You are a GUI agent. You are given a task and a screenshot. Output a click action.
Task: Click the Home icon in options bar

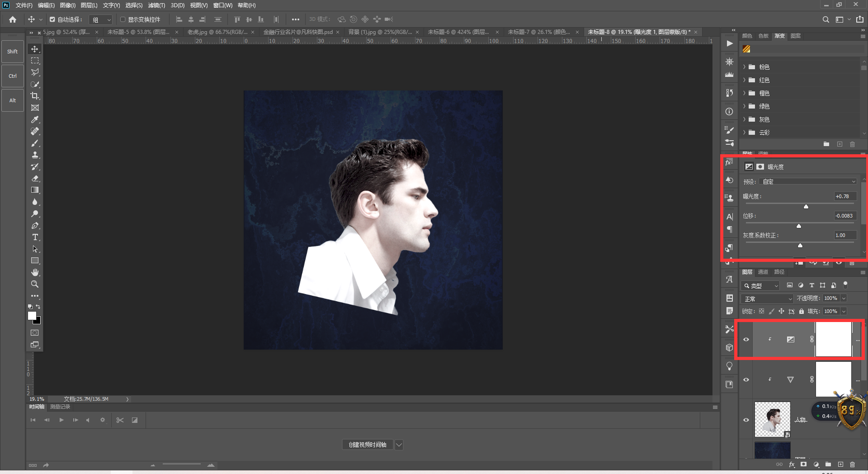[13, 19]
